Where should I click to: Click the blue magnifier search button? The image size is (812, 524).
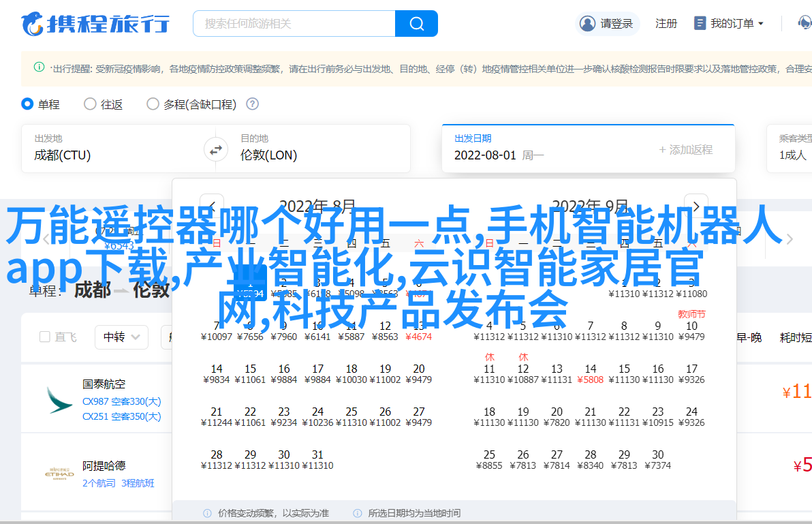click(x=416, y=23)
